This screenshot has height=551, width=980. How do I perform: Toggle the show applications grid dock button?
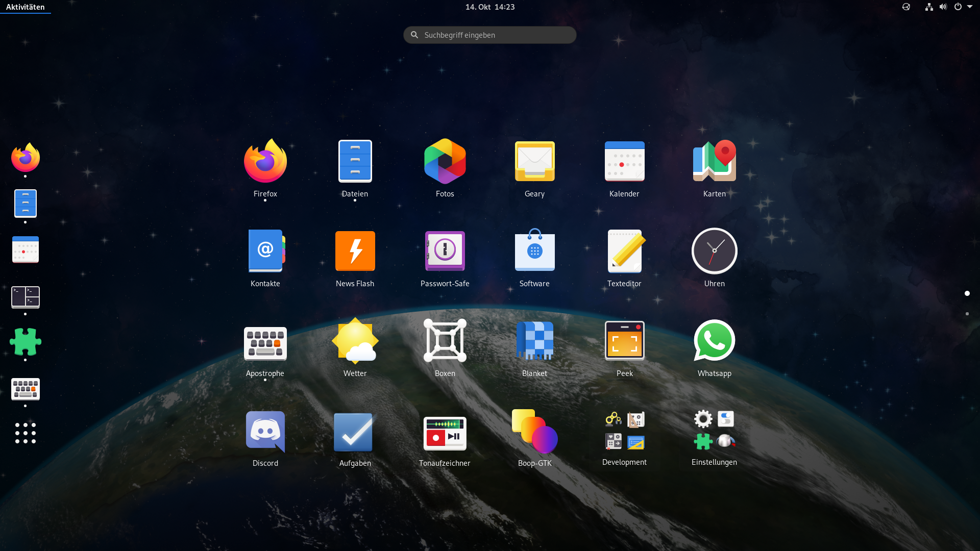tap(25, 433)
